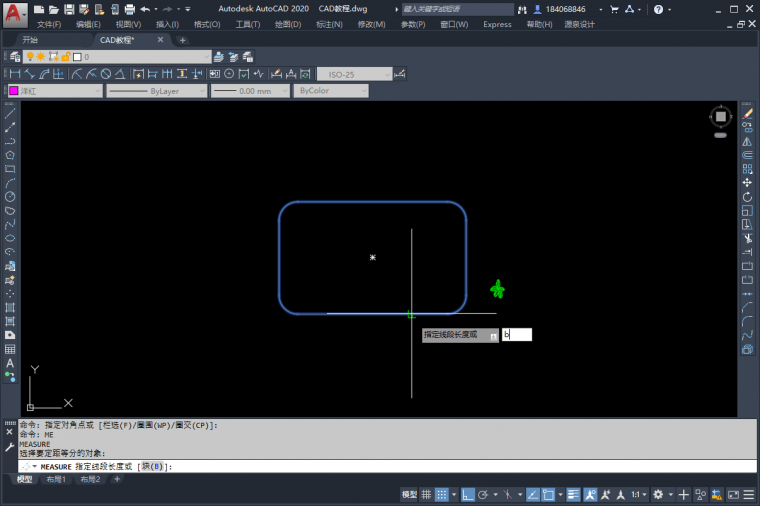Toggle Ortho mode in status bar
The height and width of the screenshot is (506, 760).
[467, 495]
